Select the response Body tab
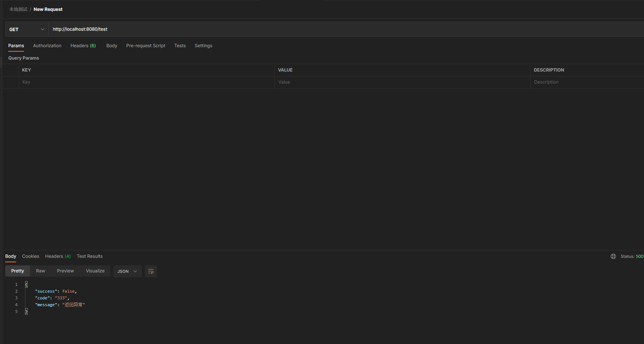Image resolution: width=644 pixels, height=344 pixels. point(10,256)
